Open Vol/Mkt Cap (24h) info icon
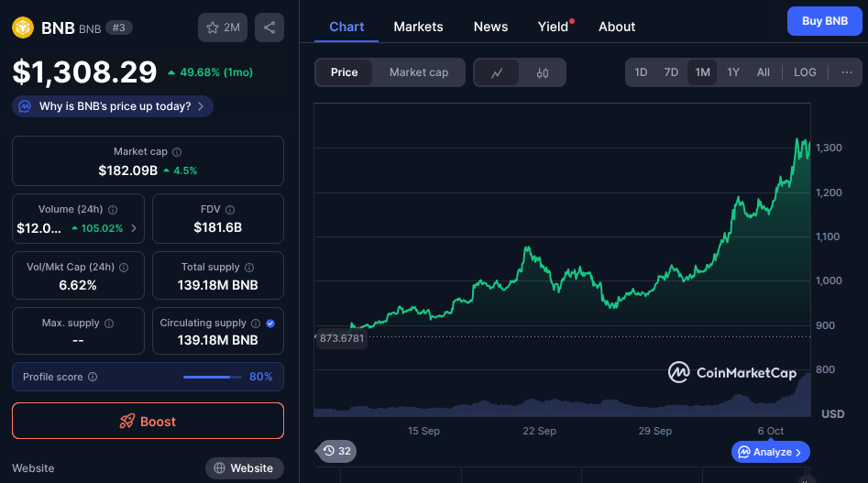The image size is (868, 483). pos(124,268)
